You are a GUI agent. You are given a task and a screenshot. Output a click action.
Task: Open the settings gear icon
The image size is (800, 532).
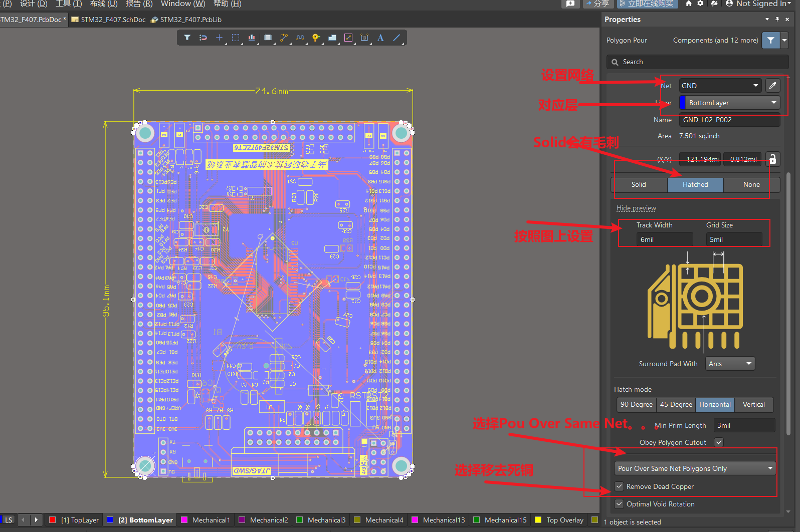[700, 4]
